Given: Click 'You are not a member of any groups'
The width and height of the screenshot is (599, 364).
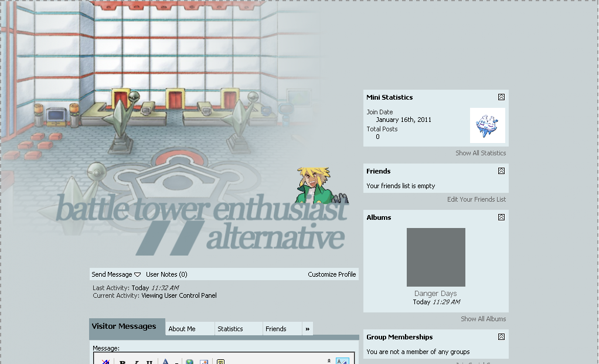Looking at the screenshot, I should click(x=418, y=351).
